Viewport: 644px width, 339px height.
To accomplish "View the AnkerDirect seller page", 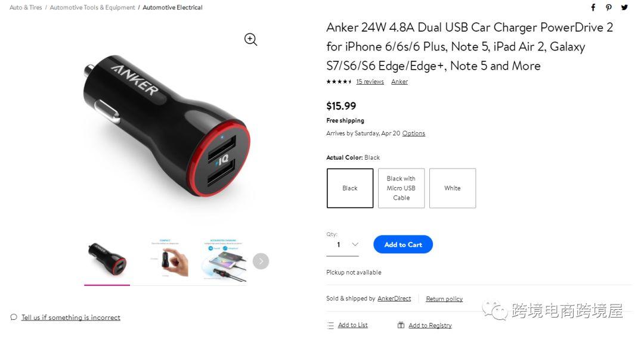I will (x=394, y=298).
